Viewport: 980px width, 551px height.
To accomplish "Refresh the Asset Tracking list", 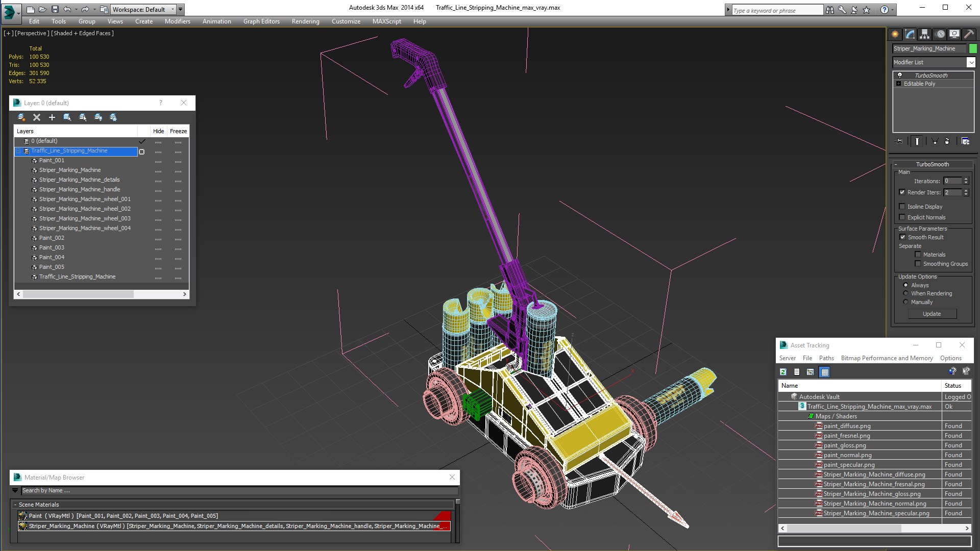I will click(x=783, y=372).
